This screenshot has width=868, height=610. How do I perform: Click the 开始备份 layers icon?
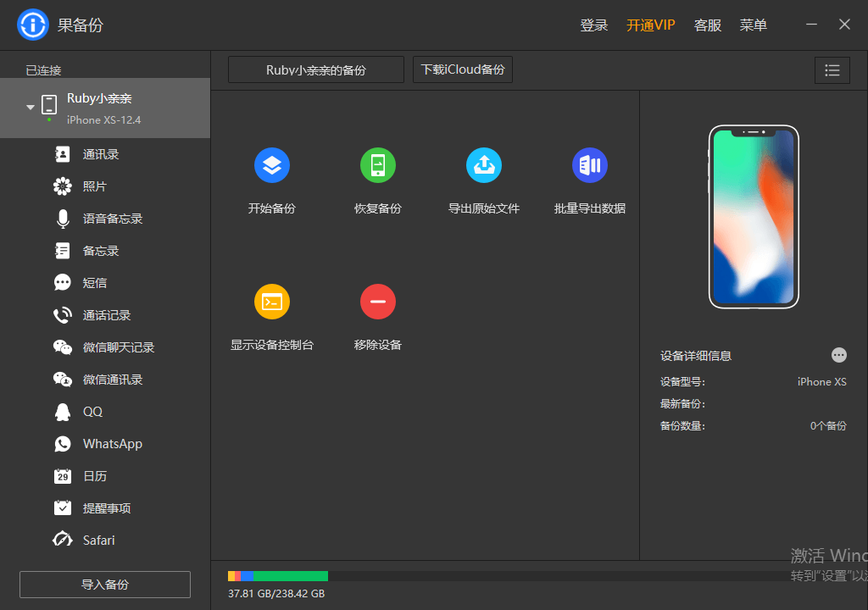(272, 165)
